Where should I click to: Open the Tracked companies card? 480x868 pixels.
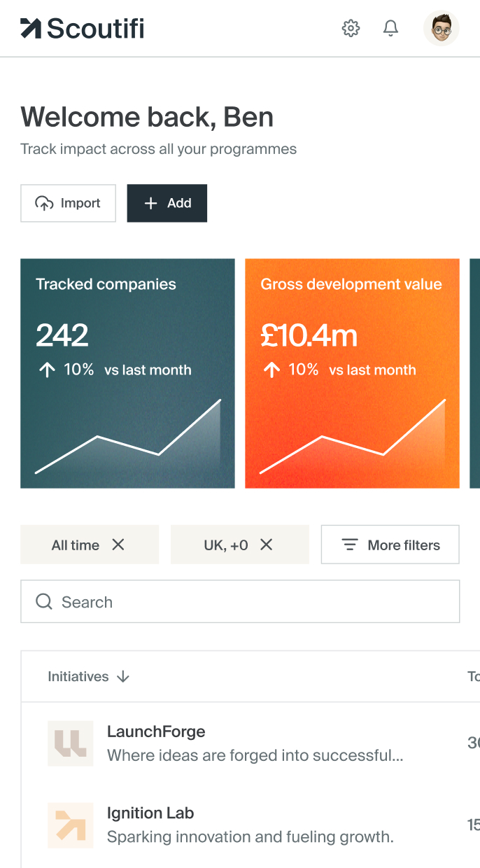pyautogui.click(x=127, y=373)
